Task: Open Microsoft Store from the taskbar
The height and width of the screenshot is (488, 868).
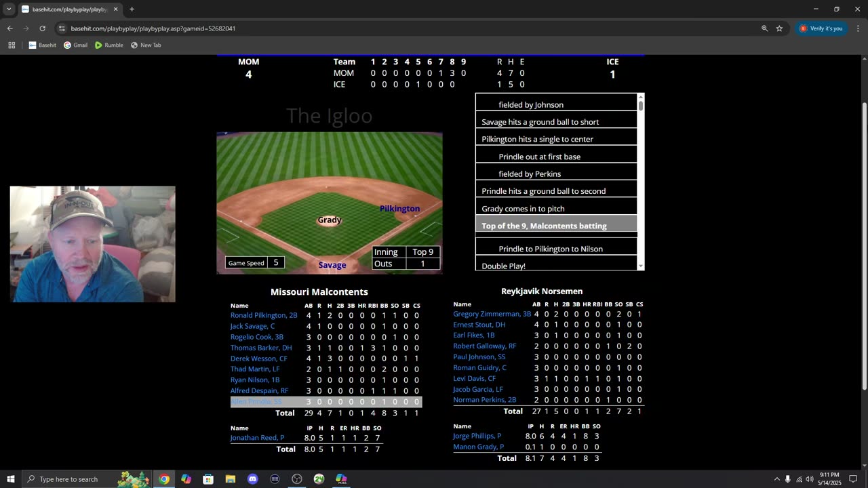Action: point(208,479)
